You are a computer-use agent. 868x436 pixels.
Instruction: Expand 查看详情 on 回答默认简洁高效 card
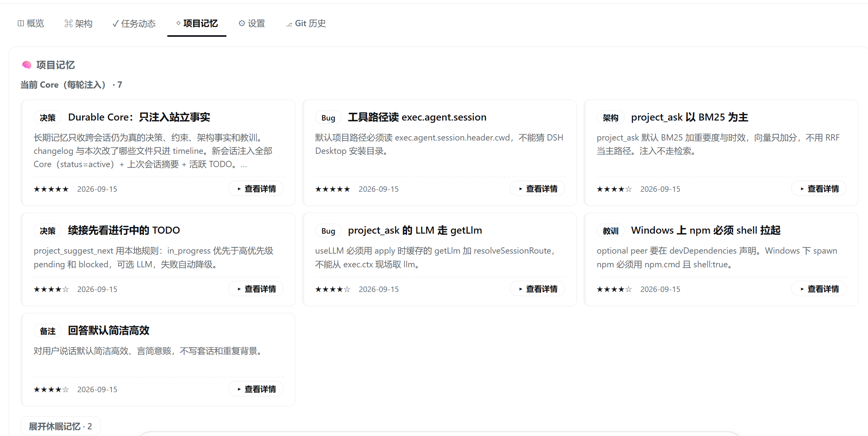pos(256,389)
